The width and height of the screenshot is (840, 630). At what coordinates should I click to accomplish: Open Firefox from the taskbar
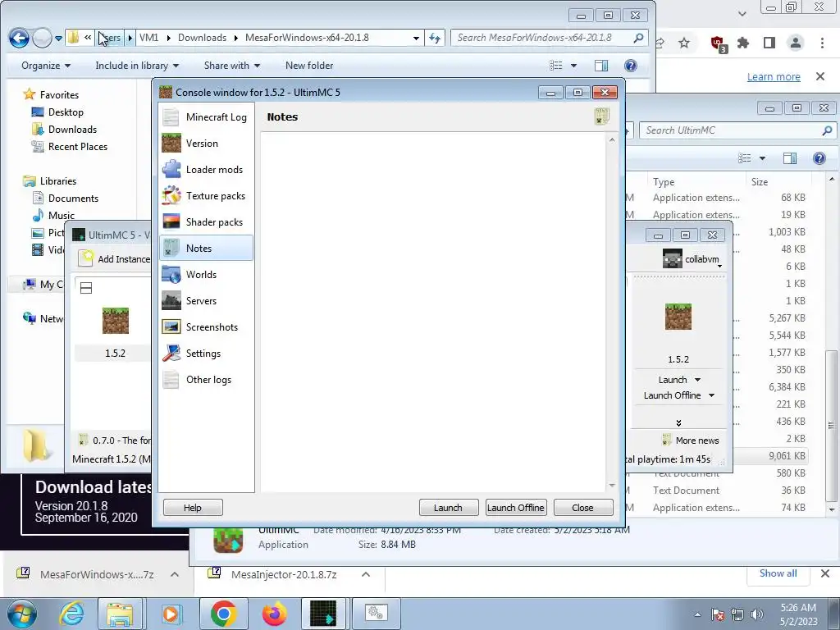point(274,614)
